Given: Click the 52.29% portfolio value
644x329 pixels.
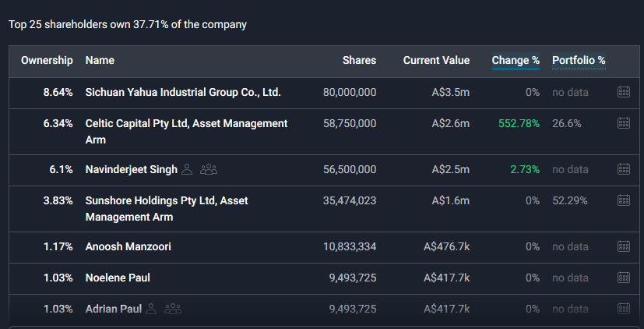Looking at the screenshot, I should click(x=570, y=200).
